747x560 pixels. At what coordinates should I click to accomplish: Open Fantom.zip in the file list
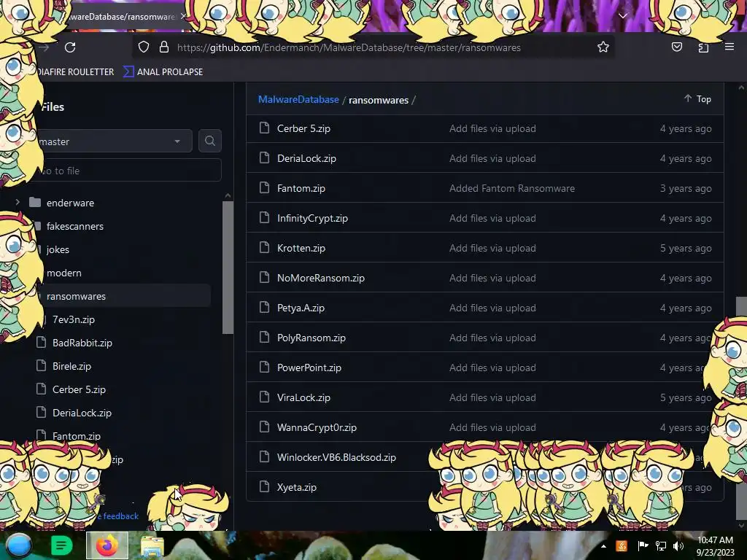click(x=301, y=188)
